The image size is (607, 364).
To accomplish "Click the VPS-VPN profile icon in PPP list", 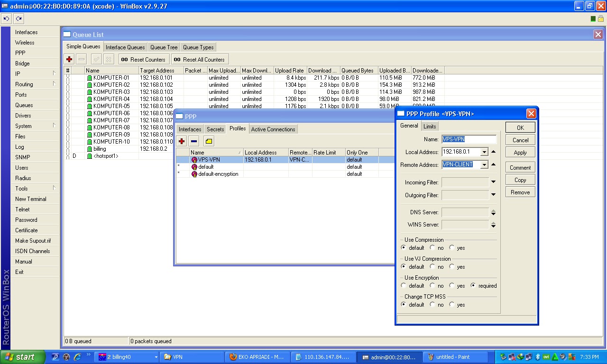I will tap(194, 160).
